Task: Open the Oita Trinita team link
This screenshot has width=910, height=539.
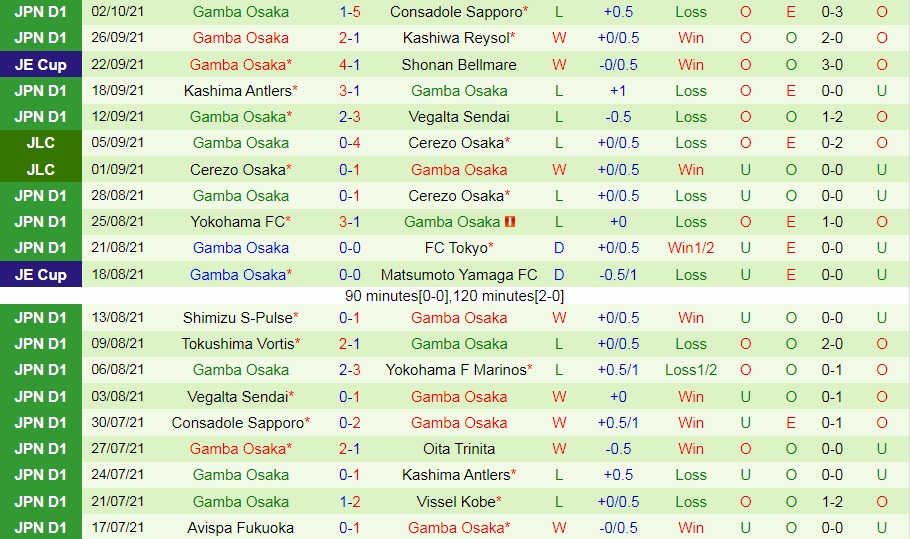Action: point(459,448)
